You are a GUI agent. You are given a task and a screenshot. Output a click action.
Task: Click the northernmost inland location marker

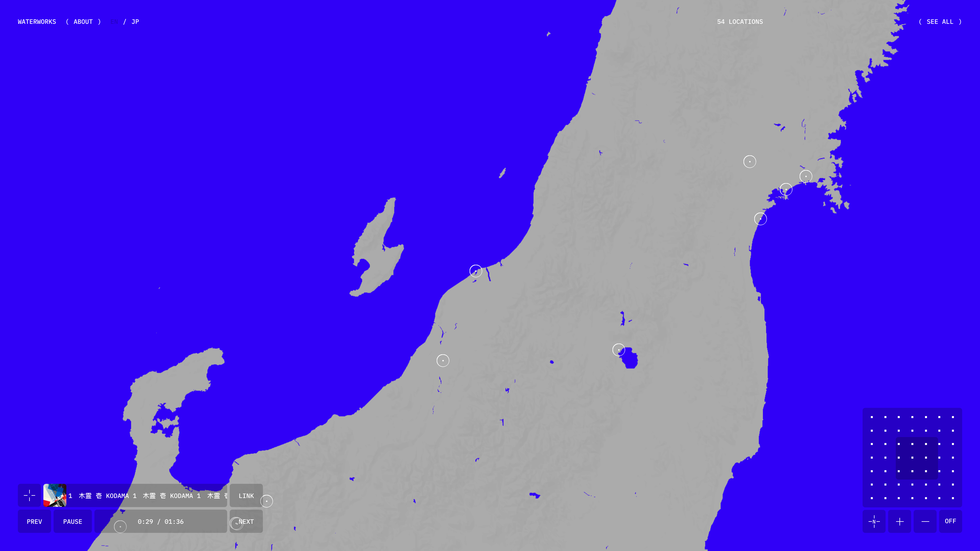tap(749, 162)
